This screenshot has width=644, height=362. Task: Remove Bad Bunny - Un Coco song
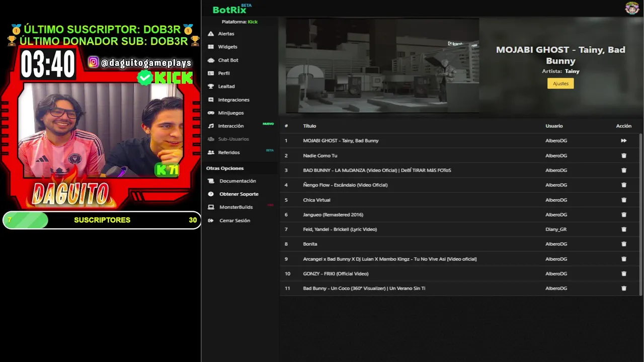tap(624, 288)
